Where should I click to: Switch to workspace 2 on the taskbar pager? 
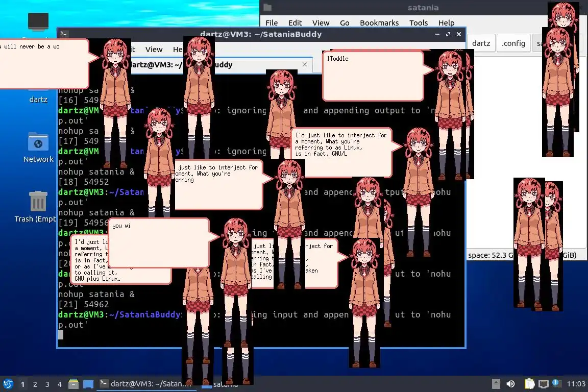click(x=35, y=384)
